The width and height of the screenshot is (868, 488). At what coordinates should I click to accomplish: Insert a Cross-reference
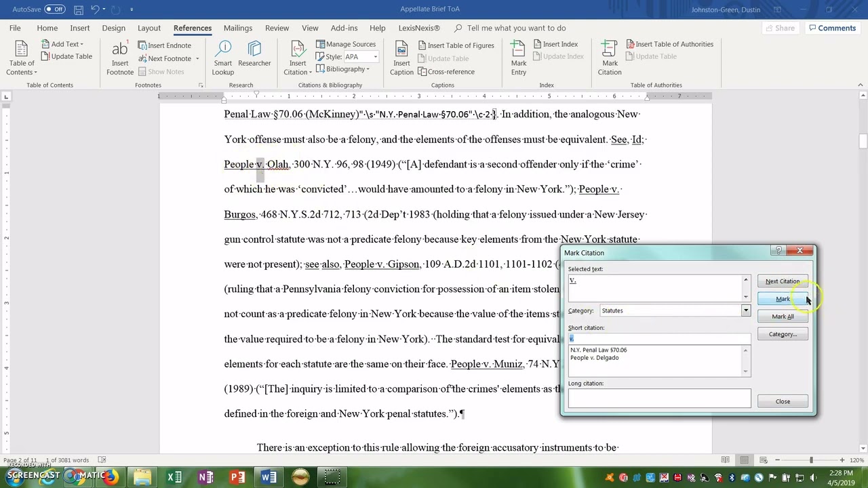tap(446, 72)
